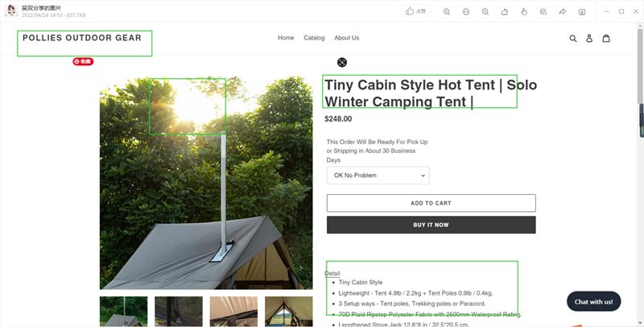Download the image with the save icon

(581, 12)
